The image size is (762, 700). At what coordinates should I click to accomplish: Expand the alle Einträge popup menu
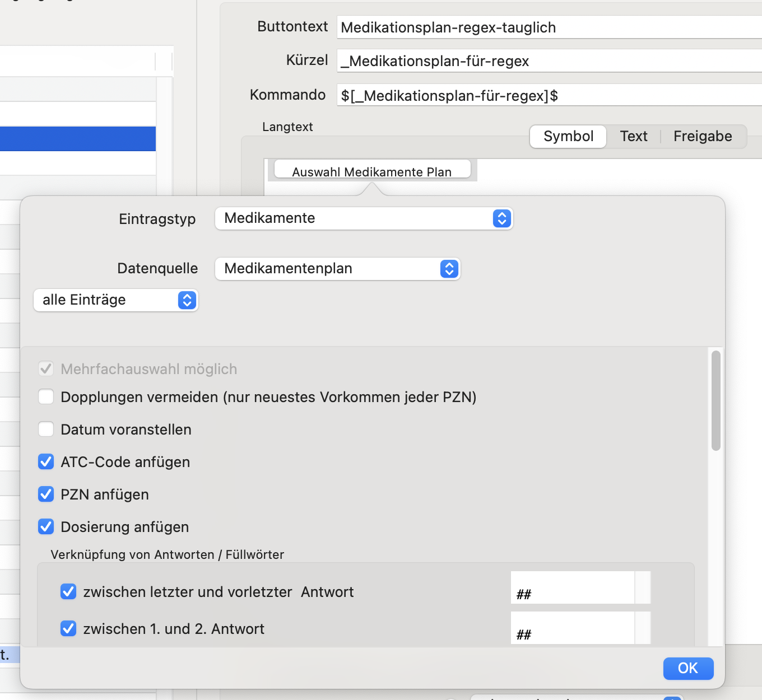coord(116,300)
